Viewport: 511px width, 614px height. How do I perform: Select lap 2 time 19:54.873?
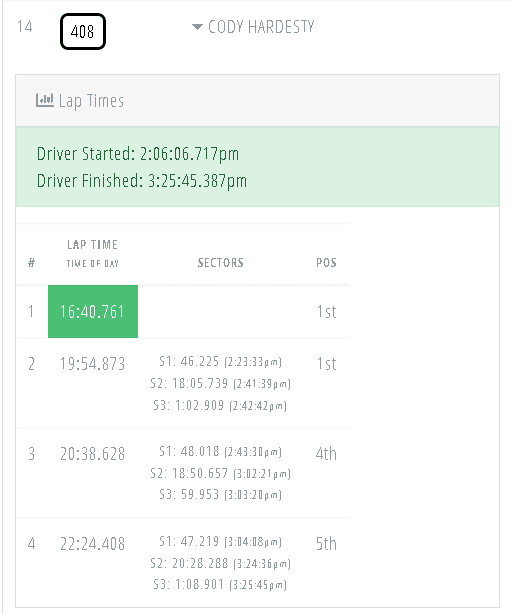tap(92, 364)
